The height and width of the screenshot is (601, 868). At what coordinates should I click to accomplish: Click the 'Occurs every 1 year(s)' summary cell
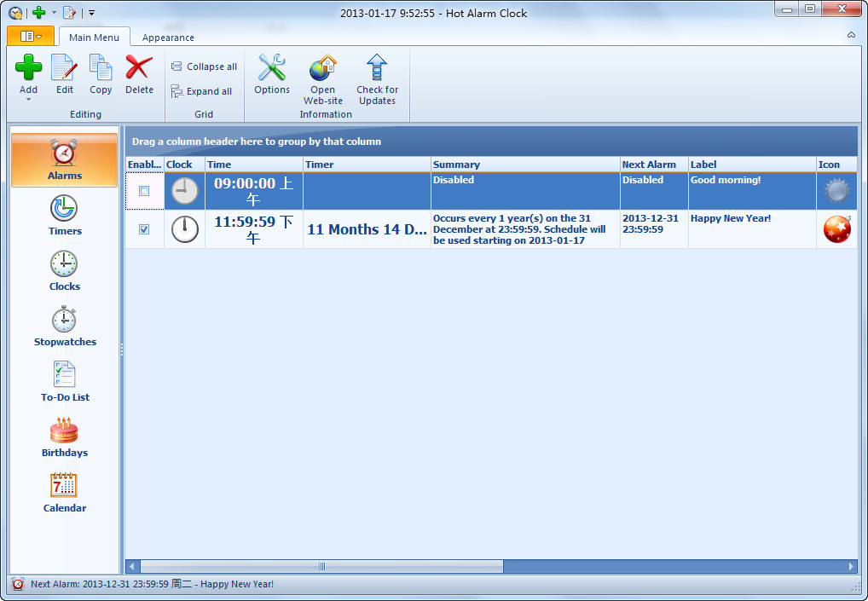click(x=525, y=229)
